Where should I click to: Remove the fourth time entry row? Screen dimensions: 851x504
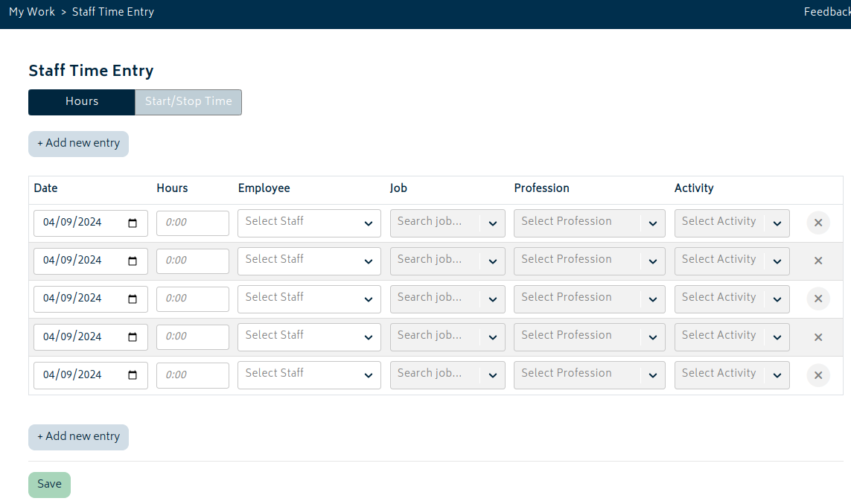(817, 336)
